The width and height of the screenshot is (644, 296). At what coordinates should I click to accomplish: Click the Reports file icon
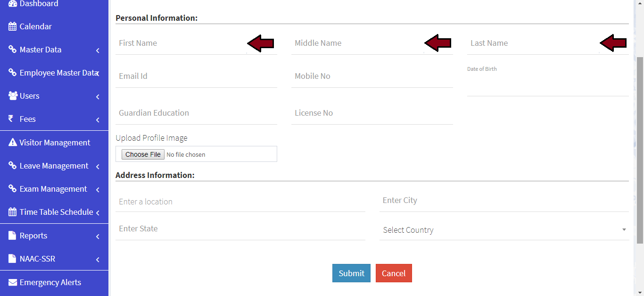coord(13,236)
